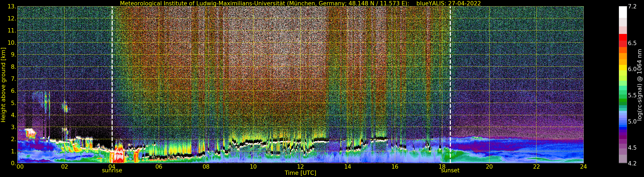644x177 pixels.
Task: Select the white dashed sunrise marker line
Action: coord(112,85)
